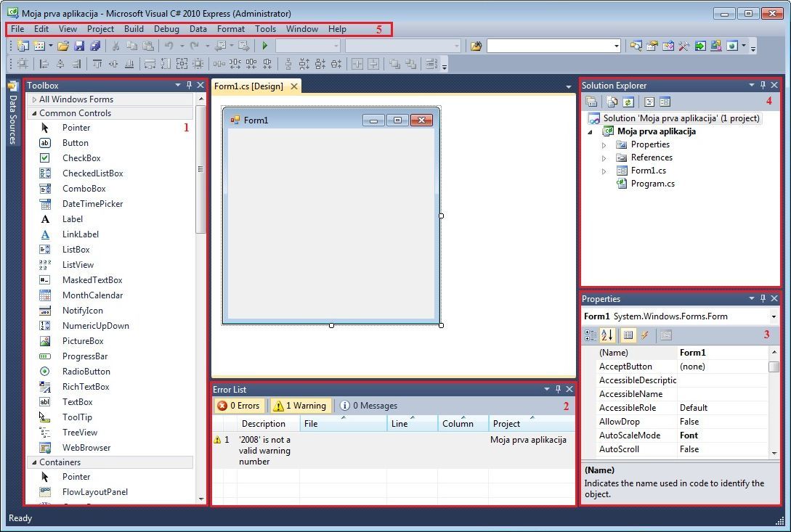
Task: Pin the Properties panel auto-hide pushpin
Action: click(x=763, y=298)
